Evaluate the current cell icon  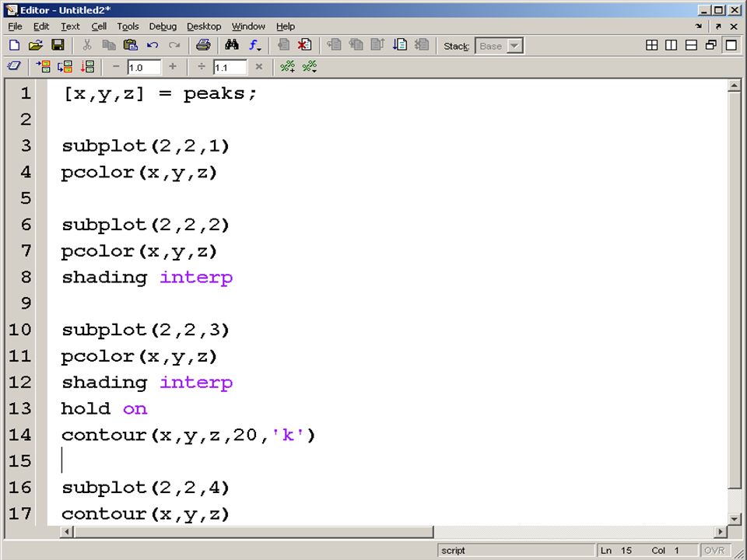coord(44,66)
